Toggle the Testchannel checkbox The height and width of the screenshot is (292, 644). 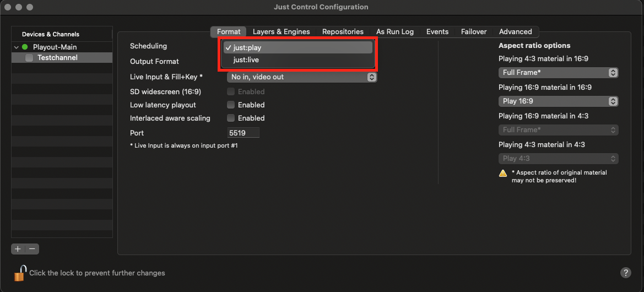[x=29, y=58]
